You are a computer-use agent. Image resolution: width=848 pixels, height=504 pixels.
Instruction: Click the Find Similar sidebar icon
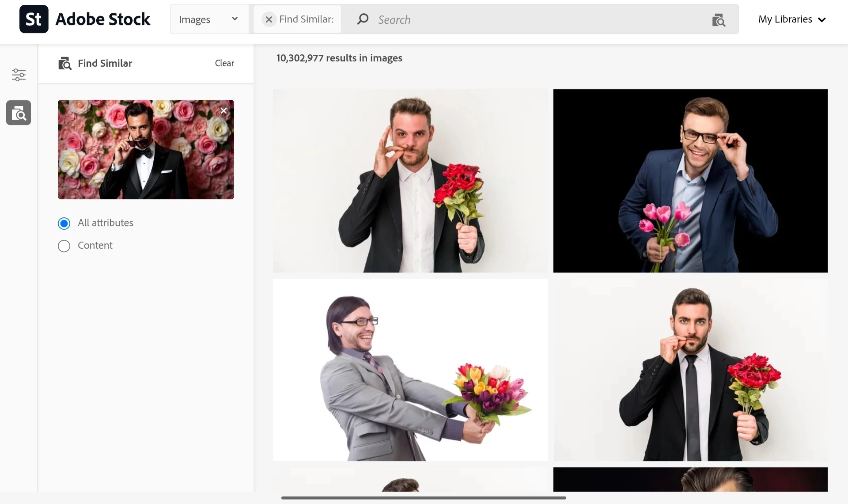click(x=19, y=113)
